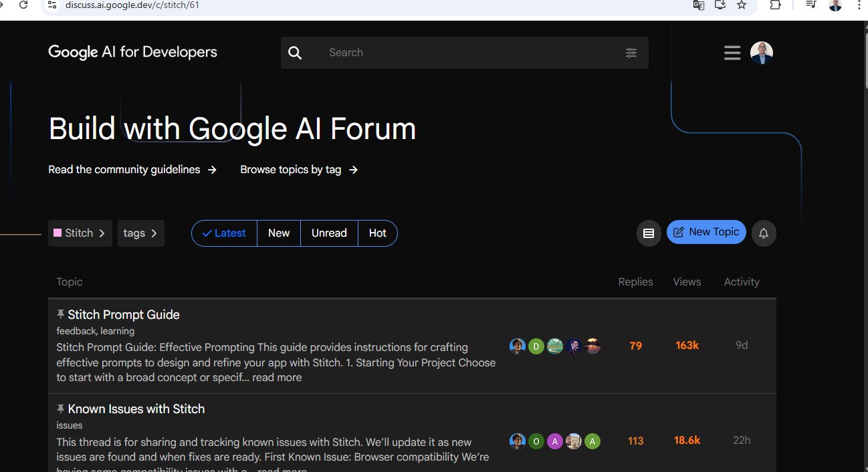This screenshot has width=868, height=472.
Task: Click the notification bell icon
Action: [764, 233]
